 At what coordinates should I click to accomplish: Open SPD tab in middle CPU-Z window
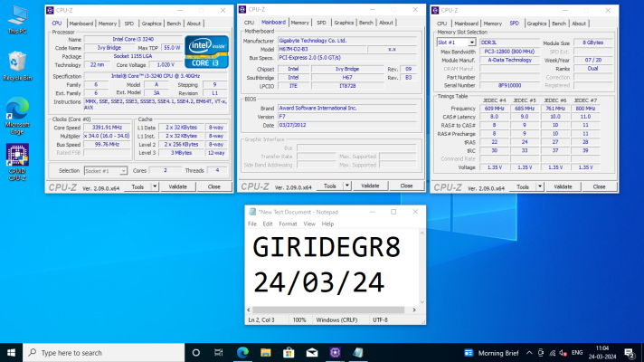click(x=321, y=23)
